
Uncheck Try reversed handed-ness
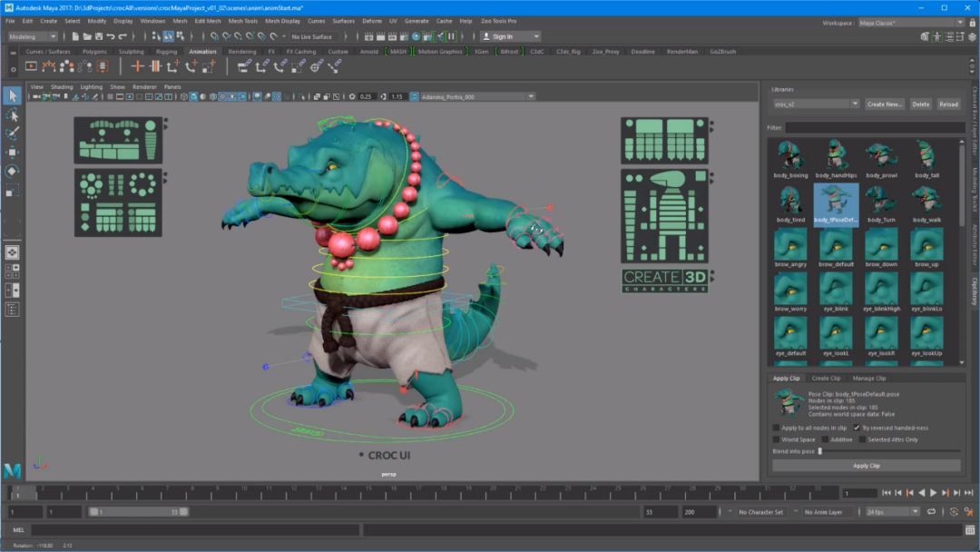857,428
